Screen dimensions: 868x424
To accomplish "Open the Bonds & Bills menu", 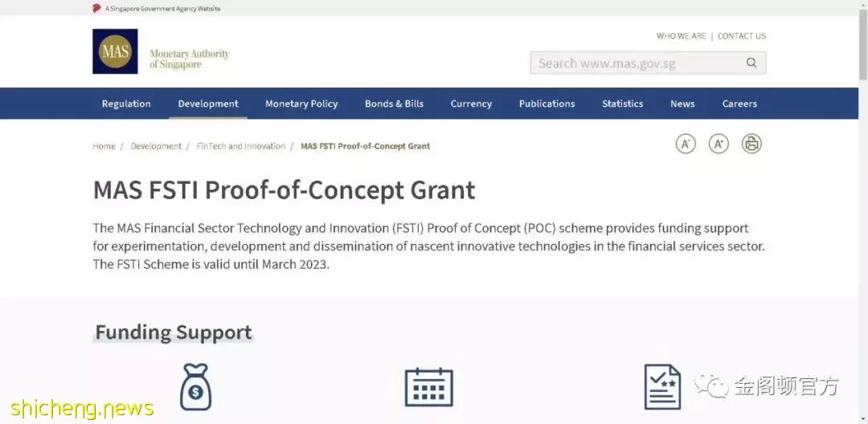I will point(394,104).
